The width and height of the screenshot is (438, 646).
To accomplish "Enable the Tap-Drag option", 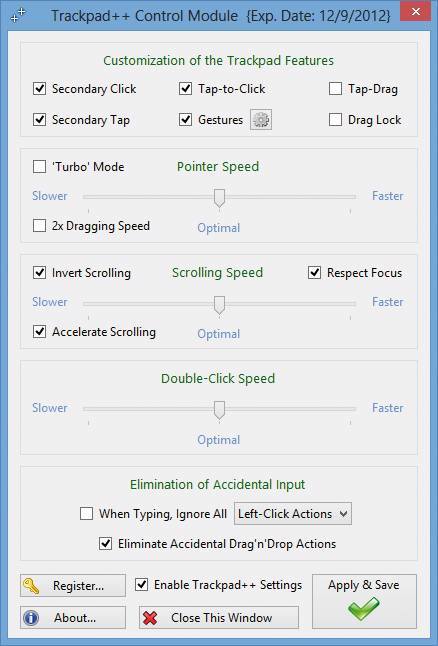I will 335,88.
